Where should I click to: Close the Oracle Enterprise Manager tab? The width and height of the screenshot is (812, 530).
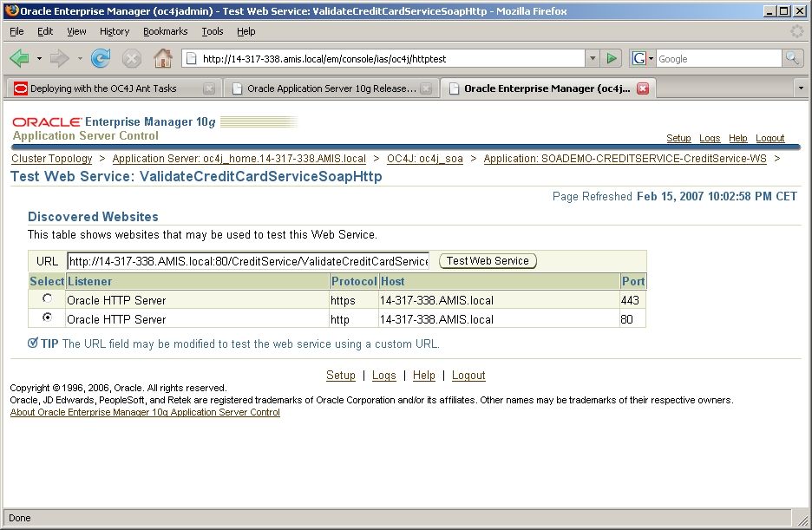pyautogui.click(x=643, y=88)
